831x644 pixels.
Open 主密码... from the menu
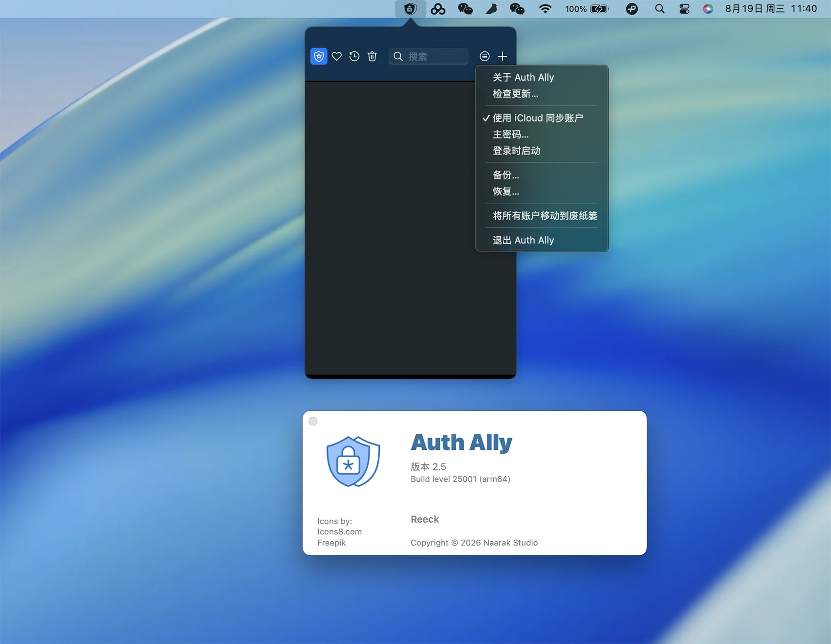(542, 134)
